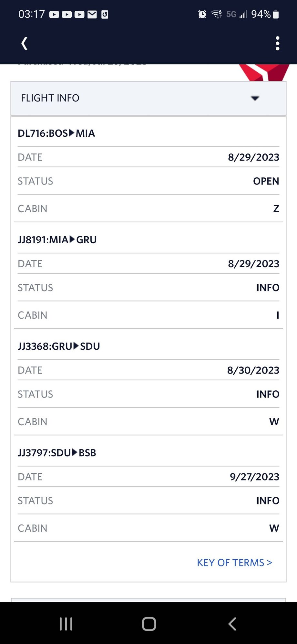The height and width of the screenshot is (644, 297).
Task: Tap the battery icon showing 94%
Action: pos(276,14)
